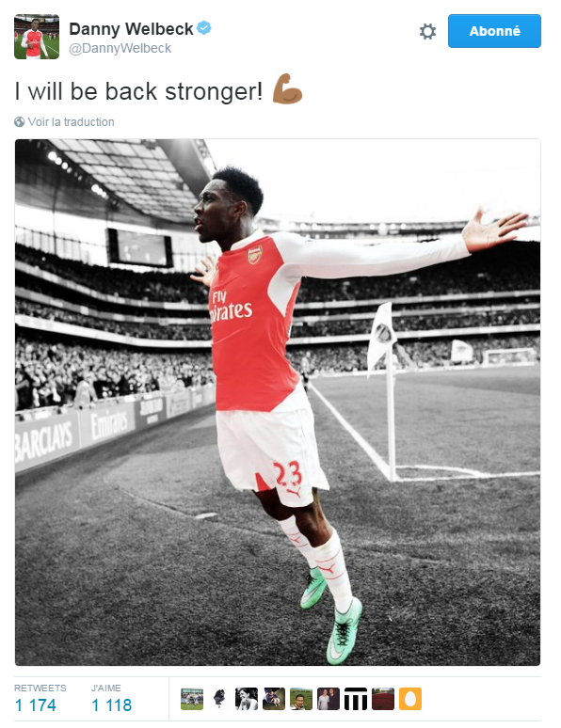Viewport: 561px width, 728px height.
Task: Toggle the Abonné follow button
Action: 494,31
